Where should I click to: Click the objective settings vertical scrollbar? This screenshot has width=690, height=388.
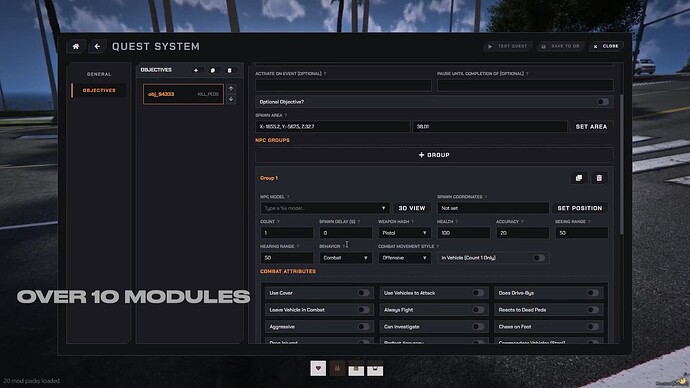pyautogui.click(x=621, y=165)
